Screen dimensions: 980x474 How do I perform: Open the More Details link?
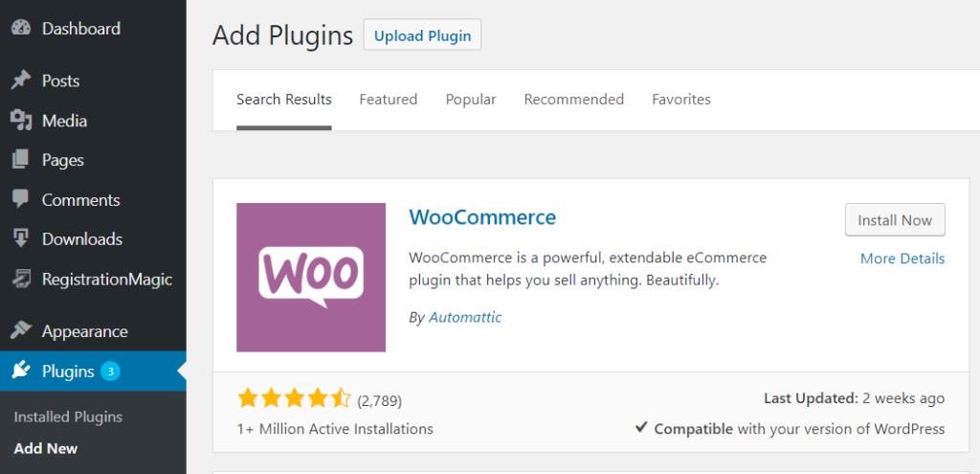point(902,259)
